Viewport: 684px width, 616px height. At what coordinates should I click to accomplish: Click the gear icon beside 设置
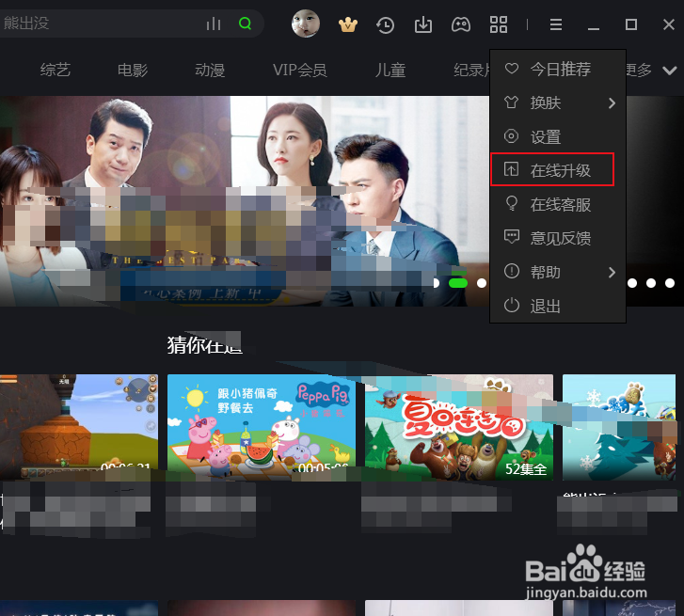(511, 136)
